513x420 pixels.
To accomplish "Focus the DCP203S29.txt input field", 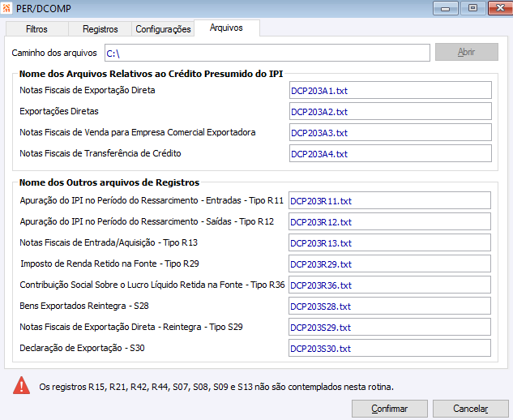I will pos(390,327).
